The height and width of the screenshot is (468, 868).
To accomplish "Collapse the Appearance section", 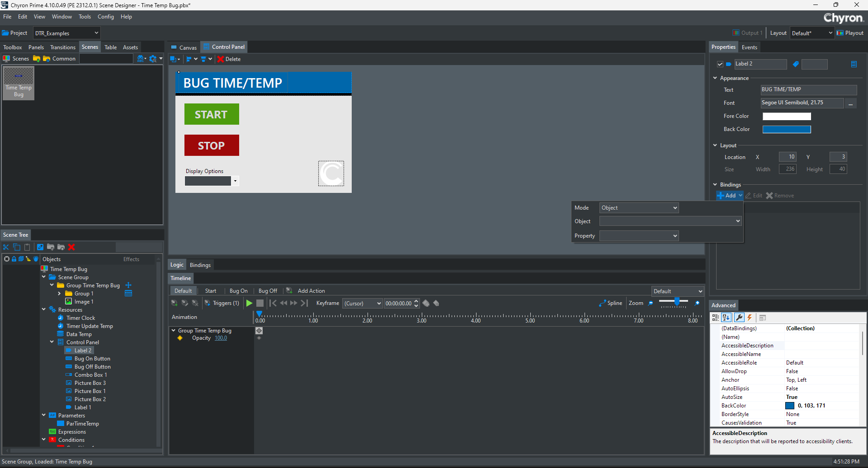I will click(x=715, y=78).
